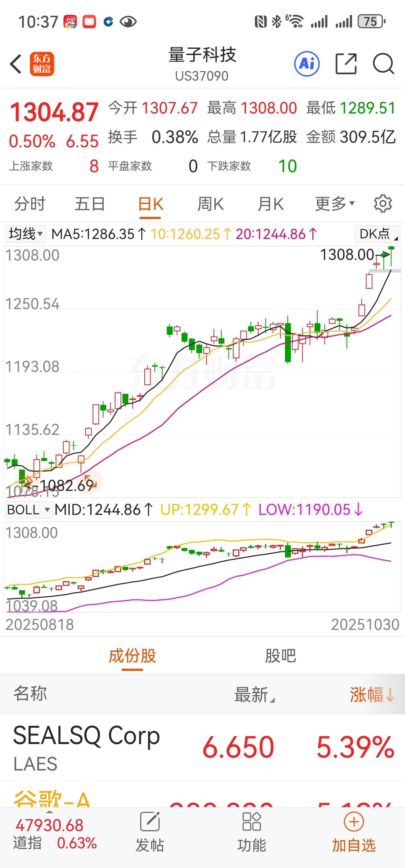
Task: Expand the 均线 indicator dropdown
Action: [25, 234]
